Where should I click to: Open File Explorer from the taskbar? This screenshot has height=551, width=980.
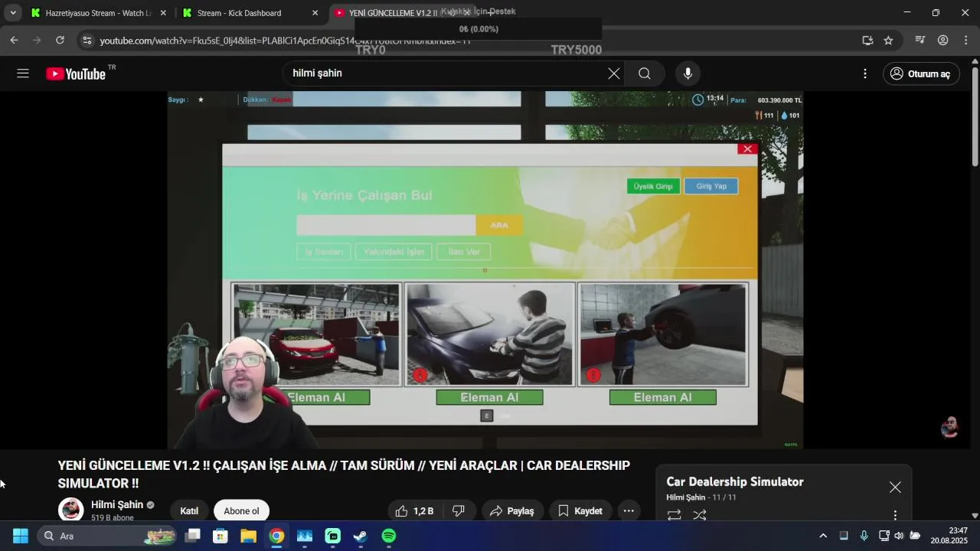(248, 536)
